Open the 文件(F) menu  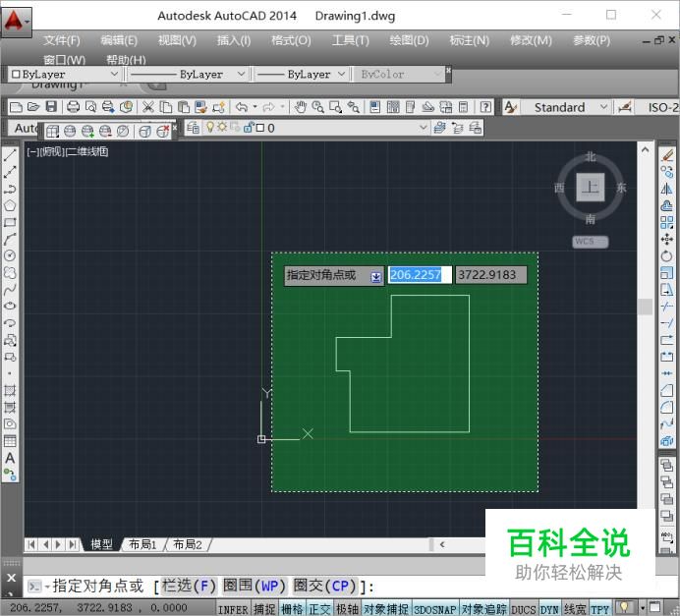pyautogui.click(x=62, y=40)
